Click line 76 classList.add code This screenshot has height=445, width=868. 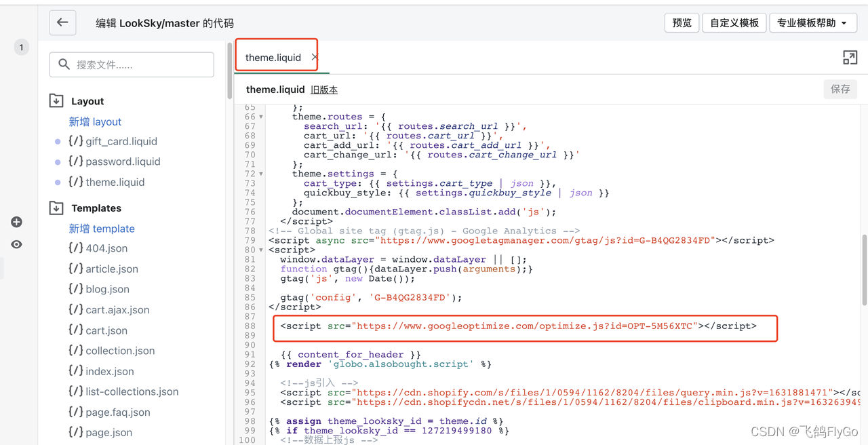[x=424, y=212]
